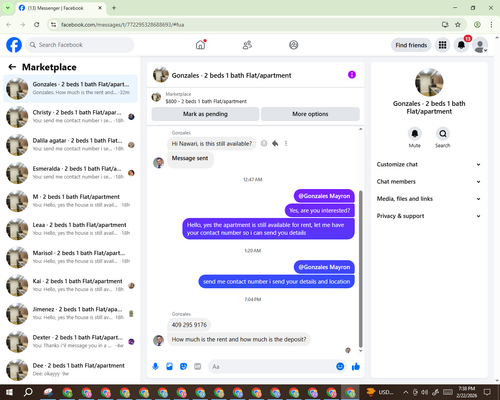Open the M - 2 beds conversation

pos(70,201)
